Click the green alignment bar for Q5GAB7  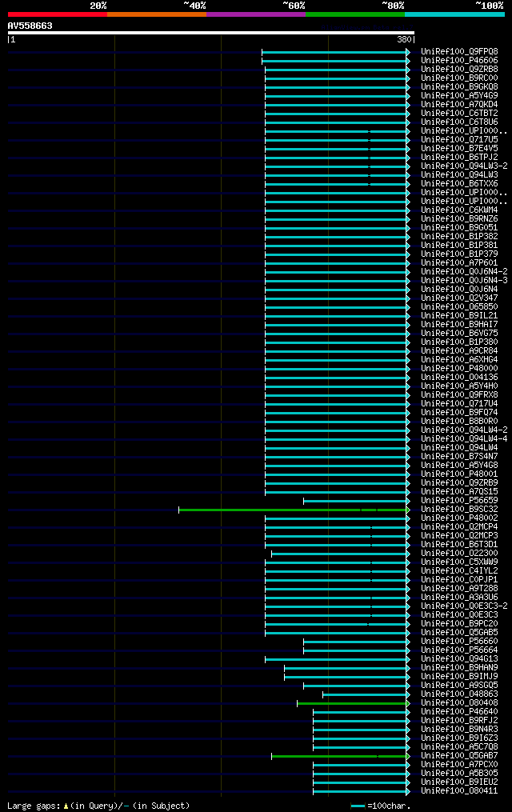[340, 757]
